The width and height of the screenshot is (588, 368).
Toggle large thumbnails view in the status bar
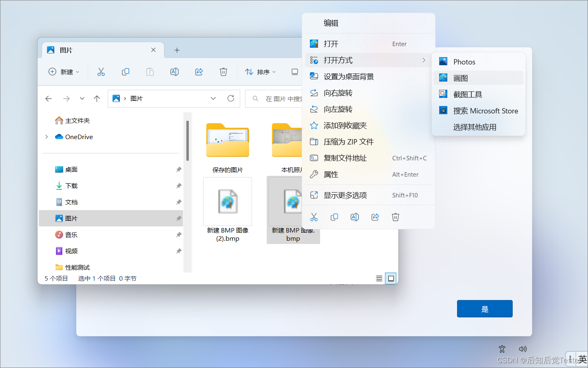tap(391, 278)
